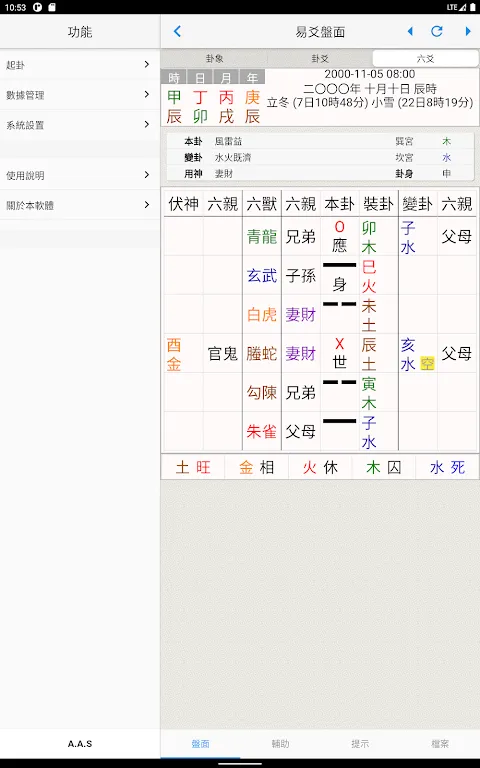Viewport: 480px width, 768px height.
Task: Select the 提示 bottom tab
Action: (x=360, y=744)
